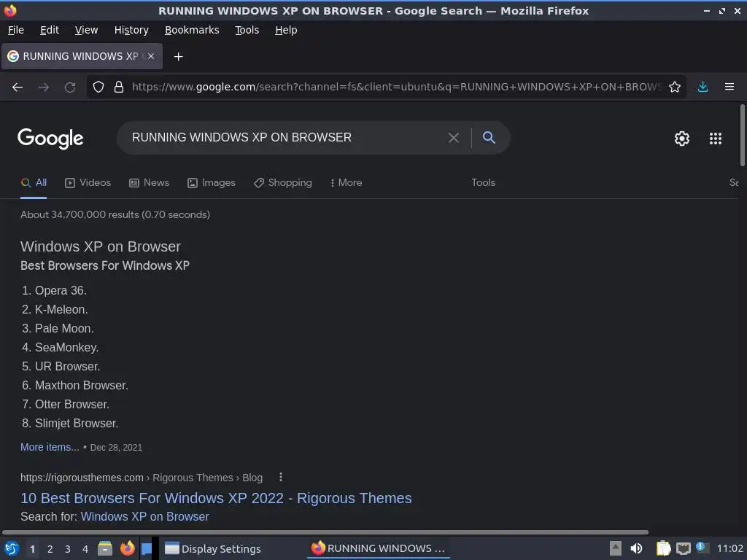
Task: Expand the More search categories dropdown
Action: (x=346, y=183)
